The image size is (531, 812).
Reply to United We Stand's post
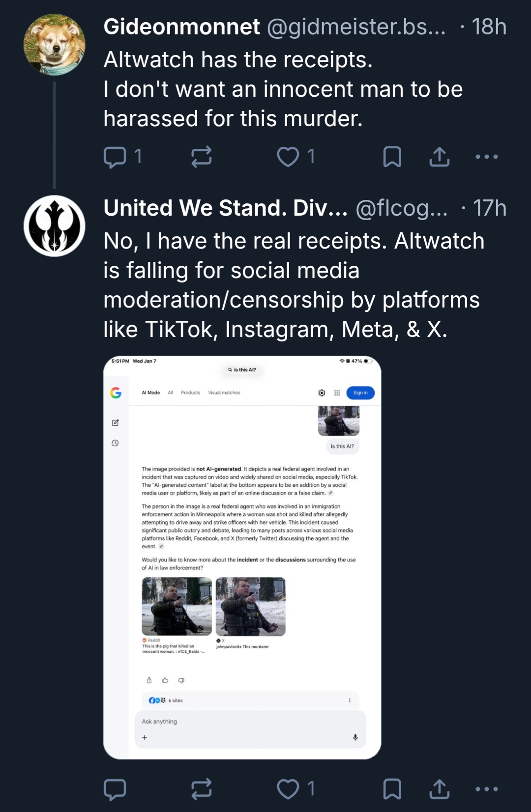coord(115,789)
